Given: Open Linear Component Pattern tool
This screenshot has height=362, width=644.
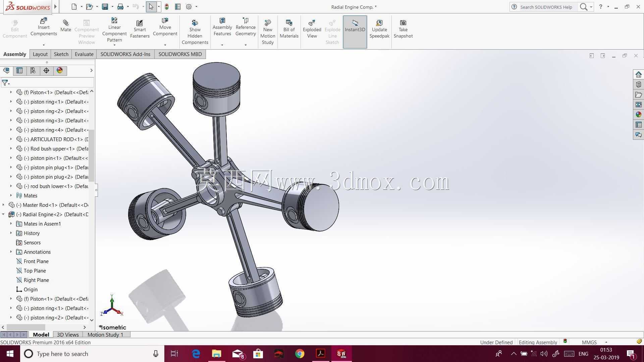Looking at the screenshot, I should (114, 30).
